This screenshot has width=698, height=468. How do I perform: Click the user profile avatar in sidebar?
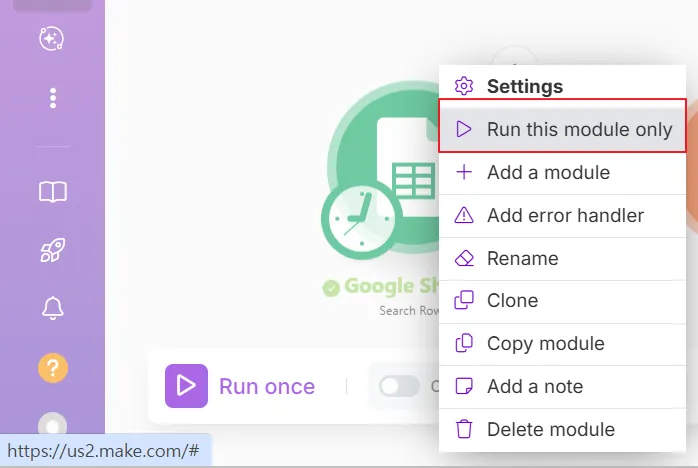[52, 425]
